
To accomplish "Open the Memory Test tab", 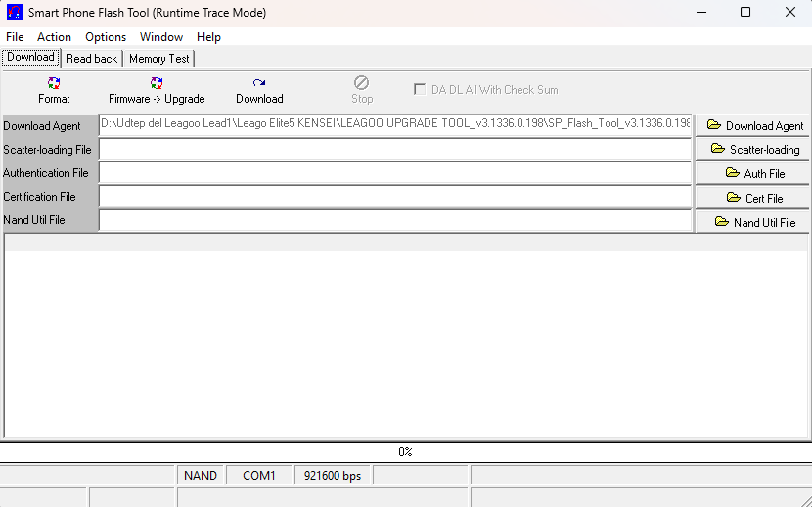I will [159, 59].
